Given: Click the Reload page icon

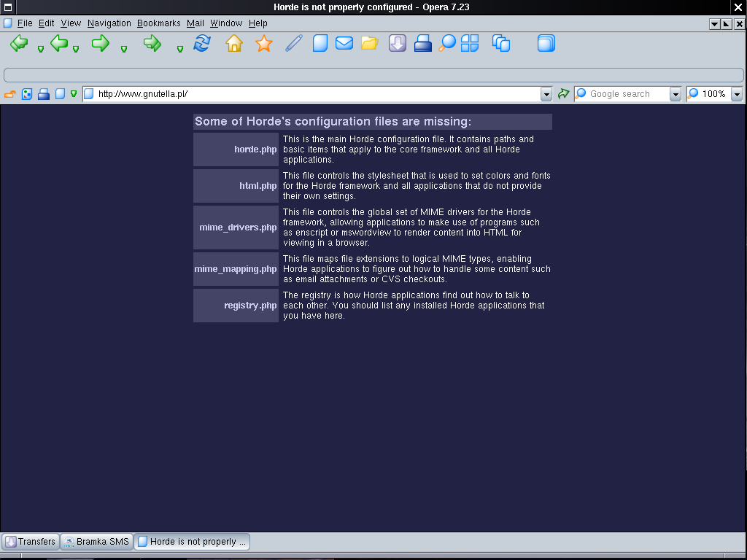Looking at the screenshot, I should 201,44.
